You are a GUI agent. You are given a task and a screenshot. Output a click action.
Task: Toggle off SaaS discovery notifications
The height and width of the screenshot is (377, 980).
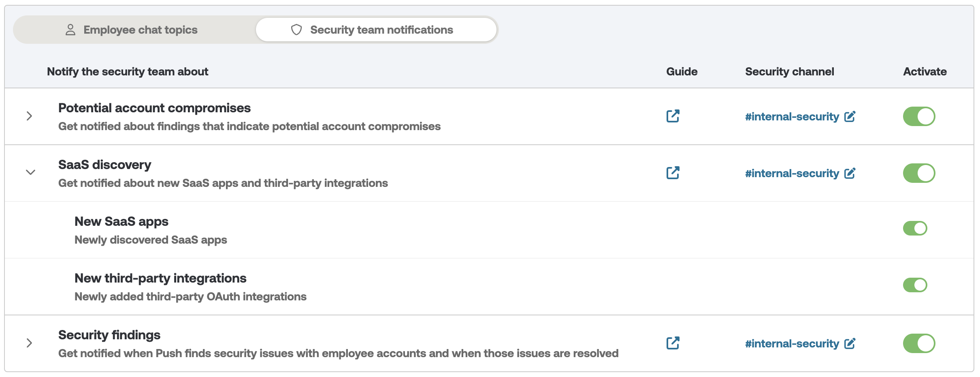pyautogui.click(x=919, y=173)
